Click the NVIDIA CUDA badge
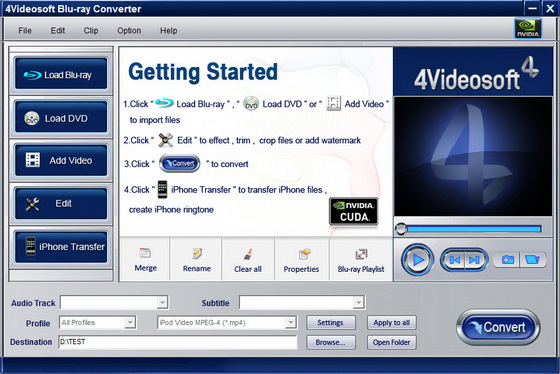This screenshot has width=560, height=374. (x=354, y=211)
